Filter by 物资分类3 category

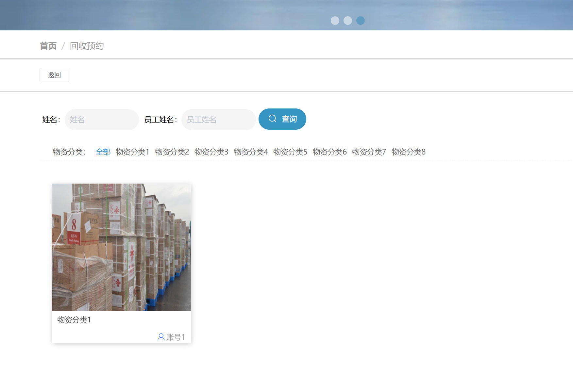coord(211,152)
